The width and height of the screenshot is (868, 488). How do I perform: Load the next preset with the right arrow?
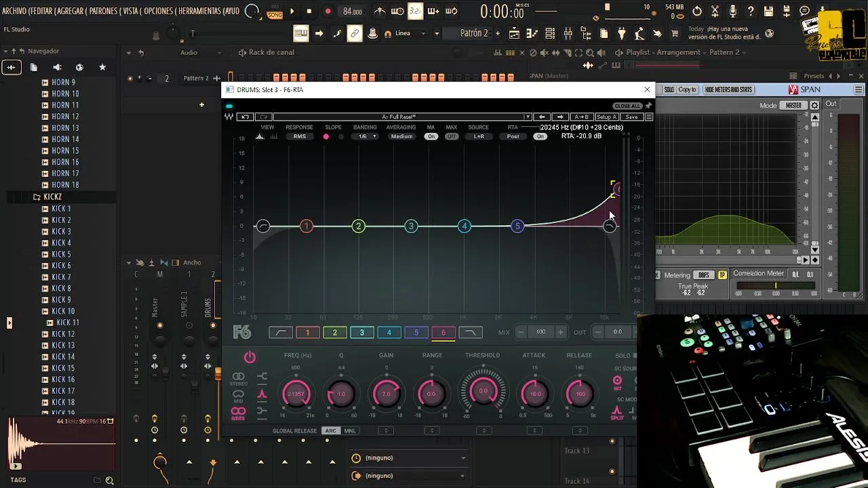tap(560, 117)
